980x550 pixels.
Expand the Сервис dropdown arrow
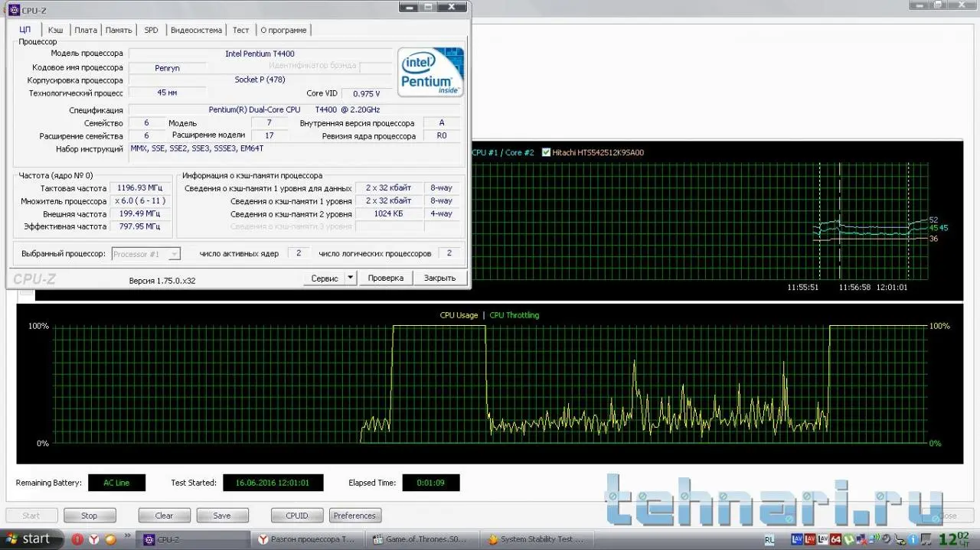coord(351,278)
